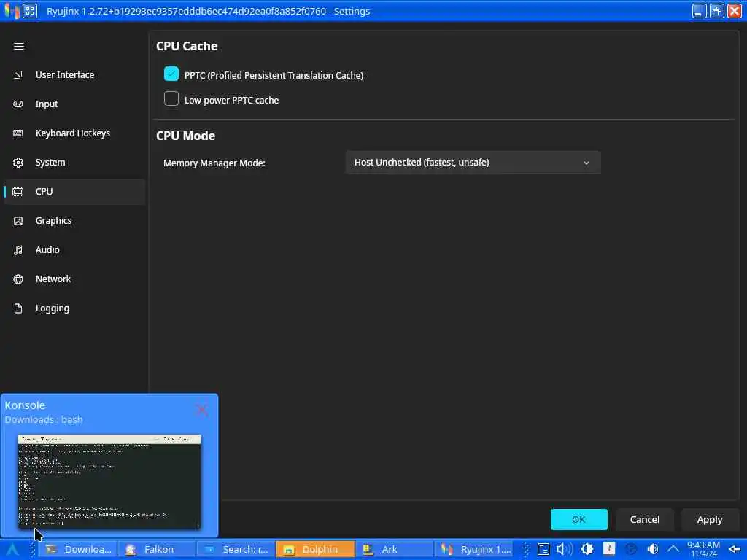Open the brightness tray icon
Screen dimensions: 747x560
587,549
